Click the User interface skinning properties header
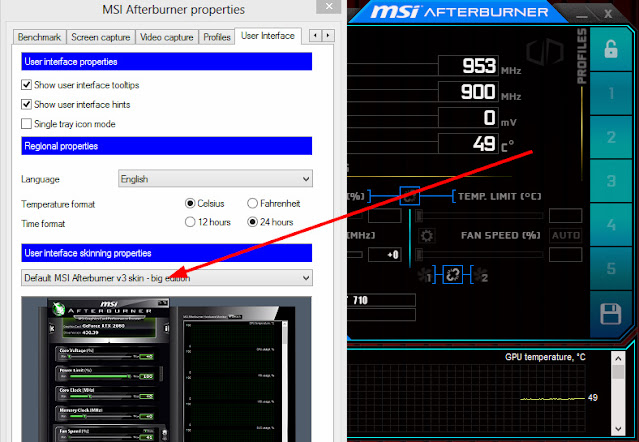Viewport: 639px width, 442px height. click(x=167, y=253)
